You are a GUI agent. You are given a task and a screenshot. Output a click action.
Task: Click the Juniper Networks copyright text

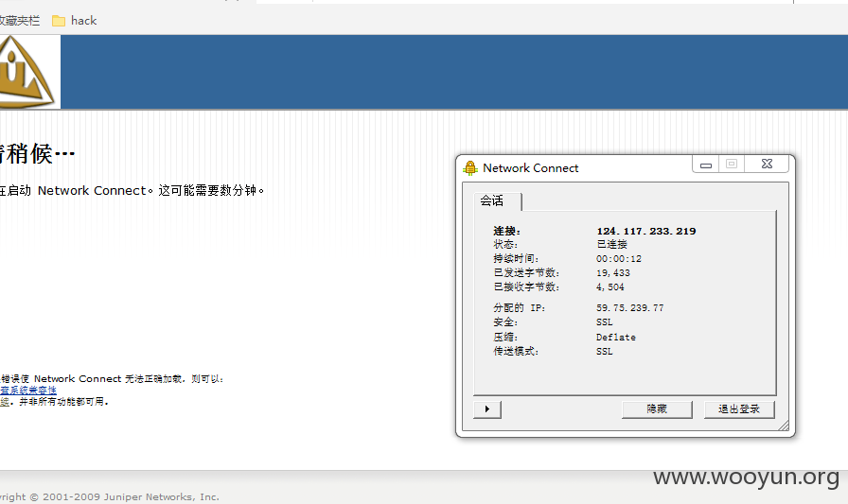[x=110, y=496]
